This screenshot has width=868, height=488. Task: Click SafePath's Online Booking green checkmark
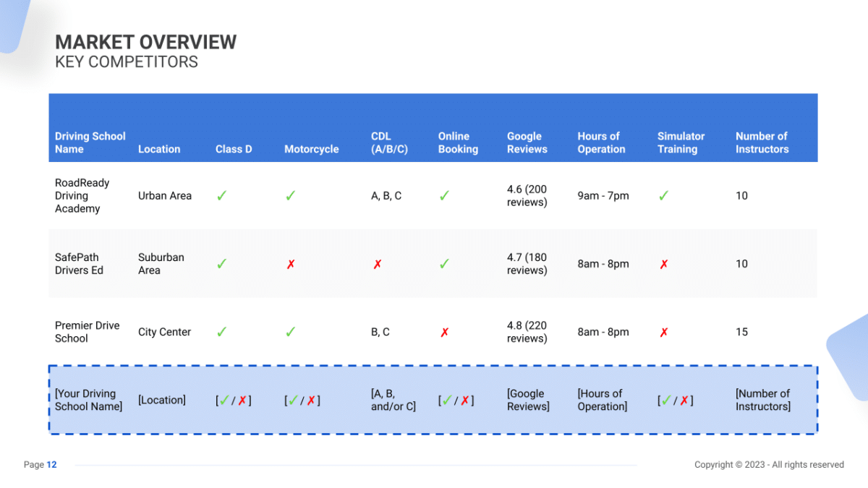pos(444,265)
